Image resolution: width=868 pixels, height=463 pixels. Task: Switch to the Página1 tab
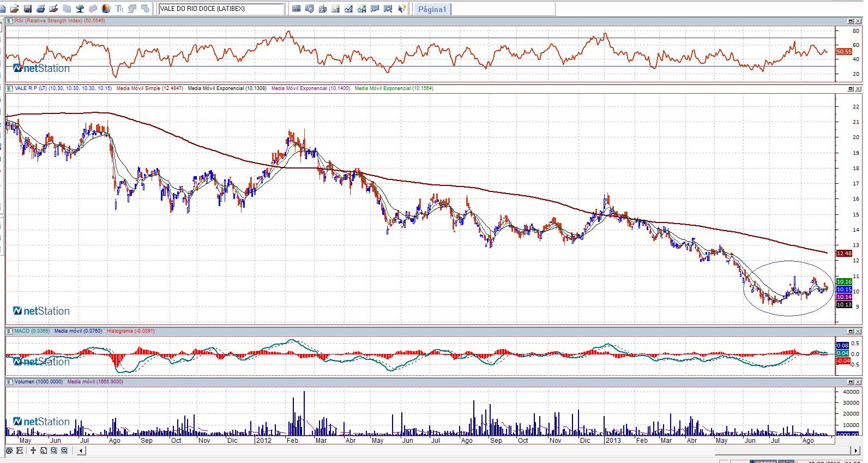pyautogui.click(x=432, y=9)
